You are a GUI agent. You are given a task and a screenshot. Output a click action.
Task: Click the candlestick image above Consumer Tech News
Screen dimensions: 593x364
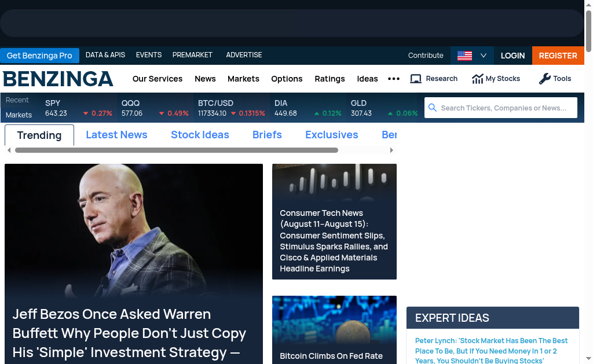click(x=334, y=182)
